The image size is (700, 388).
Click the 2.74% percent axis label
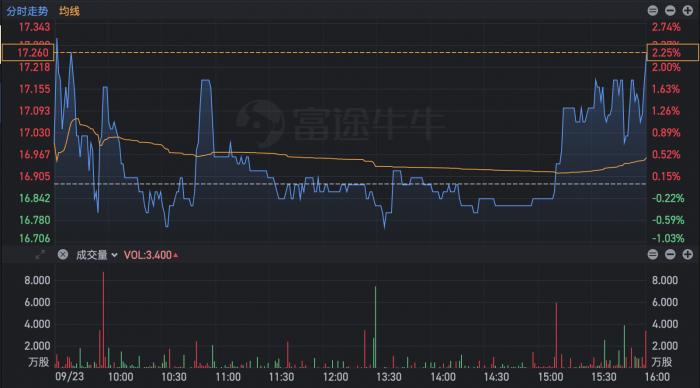tap(666, 27)
